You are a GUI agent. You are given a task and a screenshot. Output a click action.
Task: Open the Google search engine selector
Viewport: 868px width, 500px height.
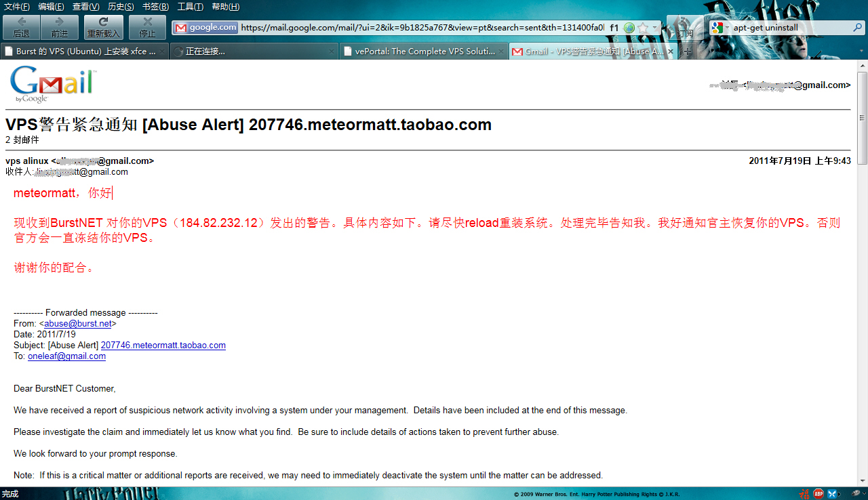point(719,28)
